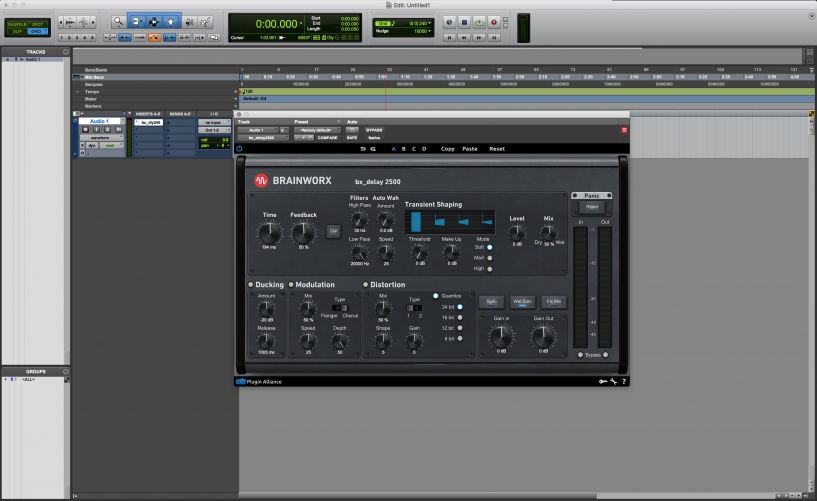Select the 16 bit quantize option

[x=460, y=318]
